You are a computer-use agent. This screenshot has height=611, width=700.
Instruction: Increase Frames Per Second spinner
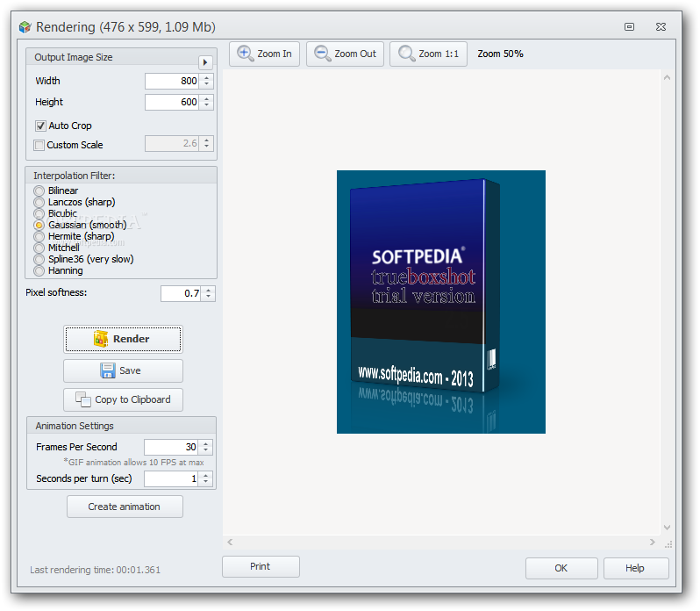(205, 444)
